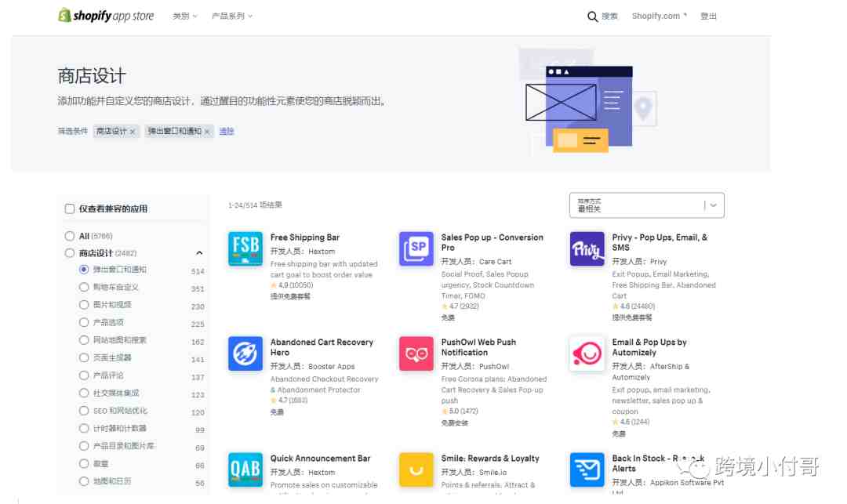Select the SEO 和网站优化 radio option
The height and width of the screenshot is (504, 847).
pos(84,411)
